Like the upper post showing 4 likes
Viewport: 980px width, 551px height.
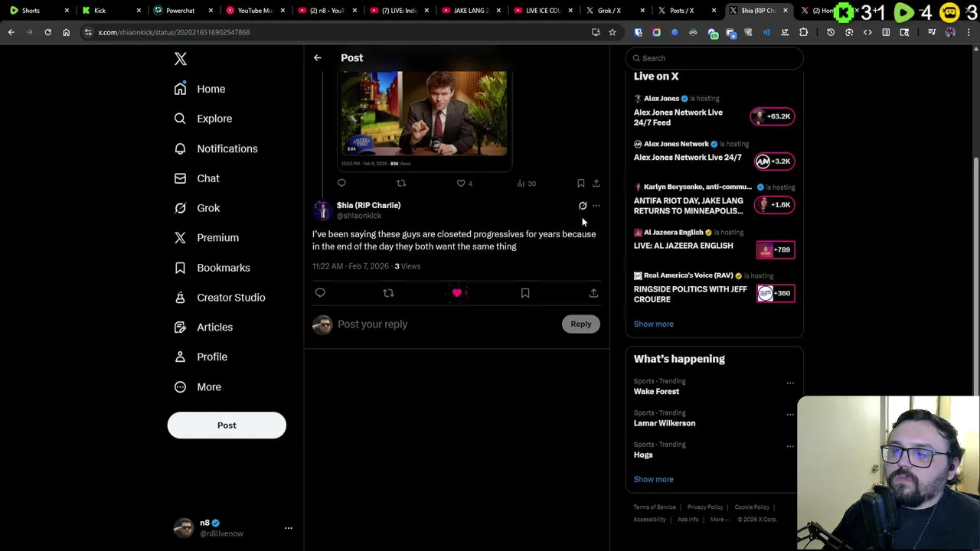click(x=464, y=183)
